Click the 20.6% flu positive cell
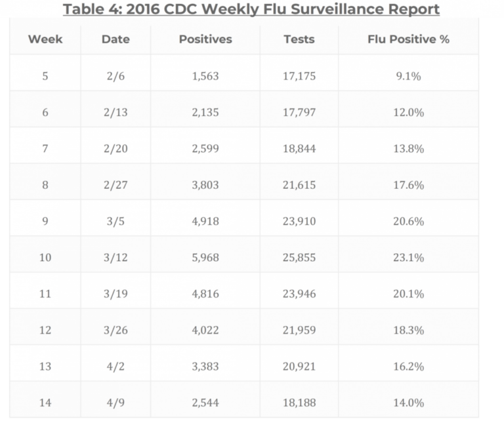 point(408,221)
